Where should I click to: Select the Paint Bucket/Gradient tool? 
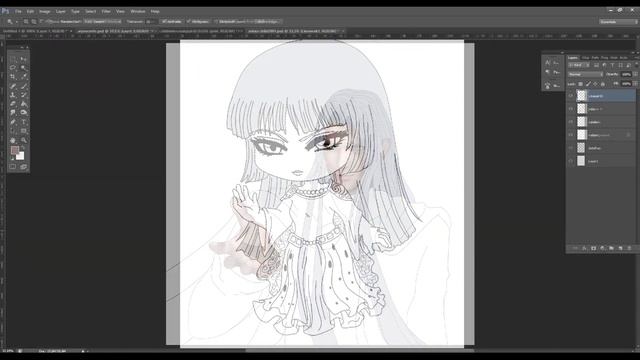(24, 104)
